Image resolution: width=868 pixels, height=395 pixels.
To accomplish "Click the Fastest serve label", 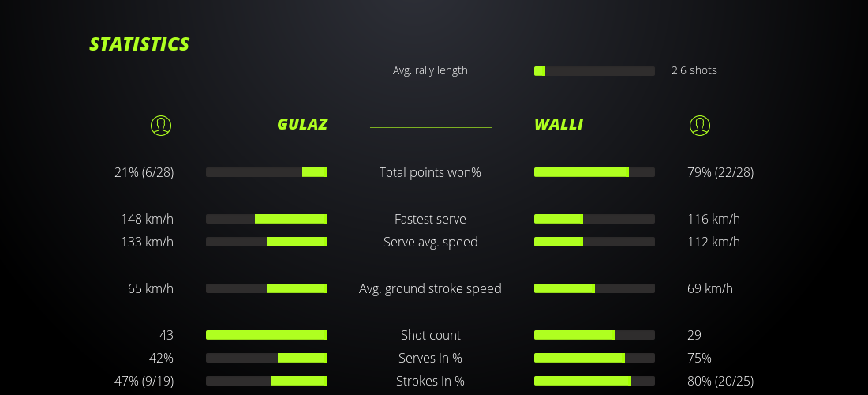I will pos(430,219).
